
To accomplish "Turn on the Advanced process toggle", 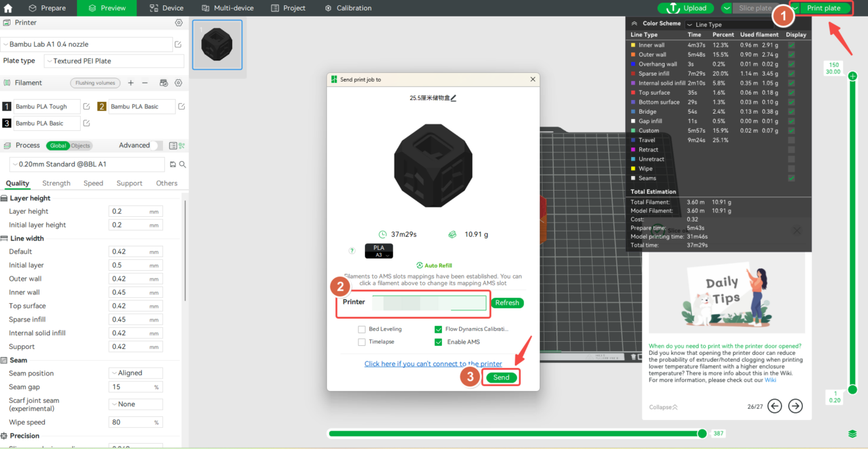I will [155, 145].
